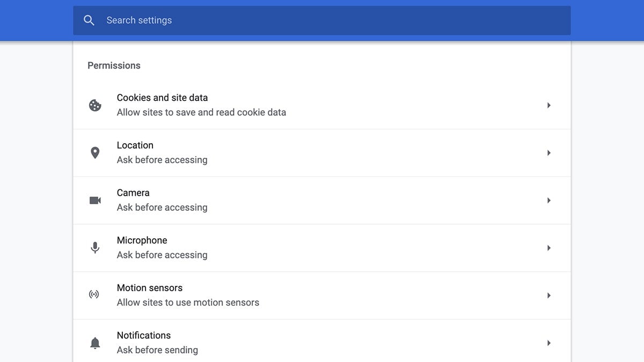Expand the Location row arrow

548,153
